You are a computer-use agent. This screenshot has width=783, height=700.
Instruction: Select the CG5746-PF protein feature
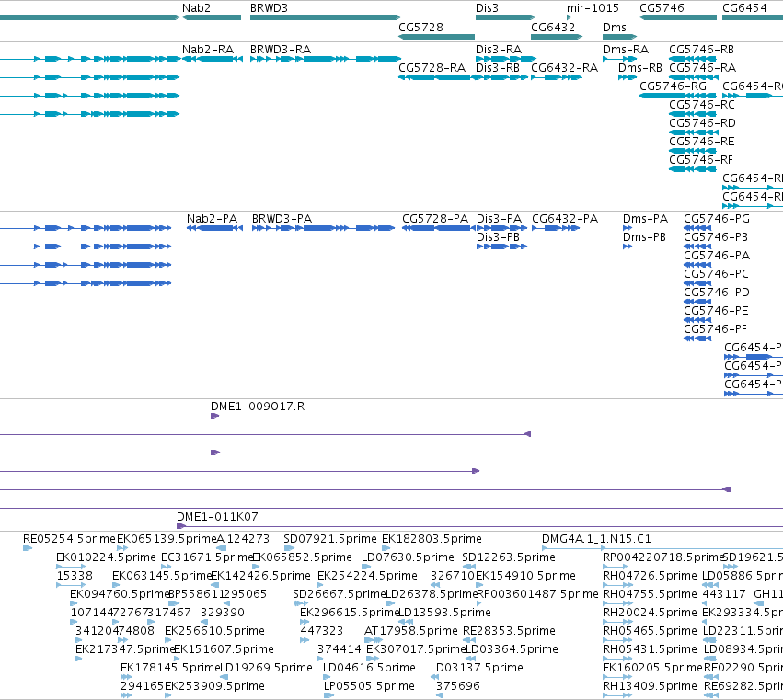coord(697,339)
